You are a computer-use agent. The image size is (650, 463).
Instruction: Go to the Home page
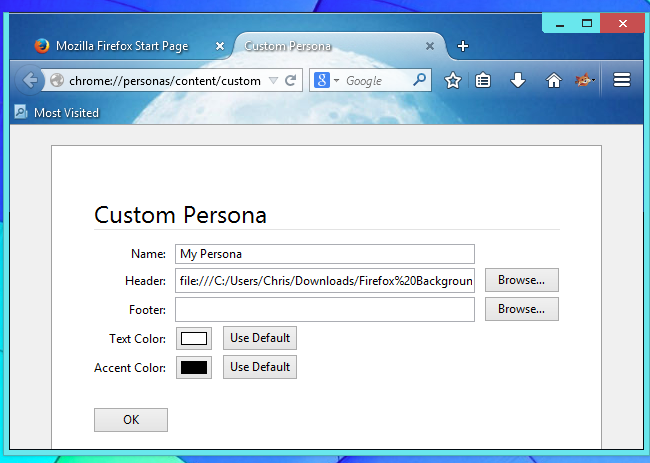(x=553, y=80)
